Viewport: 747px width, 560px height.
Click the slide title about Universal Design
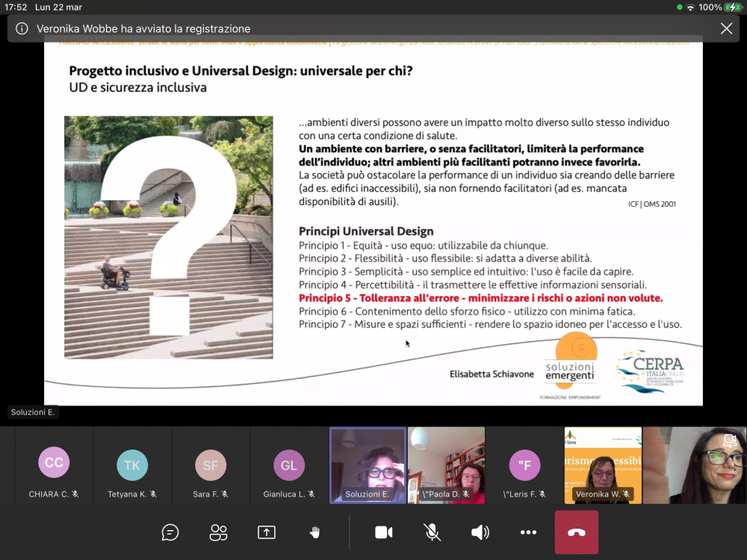coord(241,71)
